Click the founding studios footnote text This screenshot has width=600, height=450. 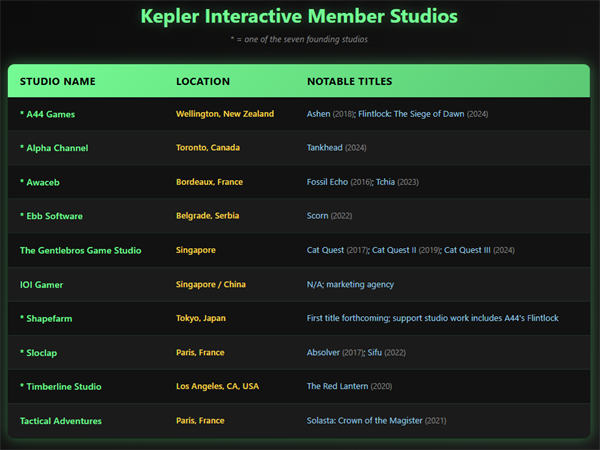[299, 39]
